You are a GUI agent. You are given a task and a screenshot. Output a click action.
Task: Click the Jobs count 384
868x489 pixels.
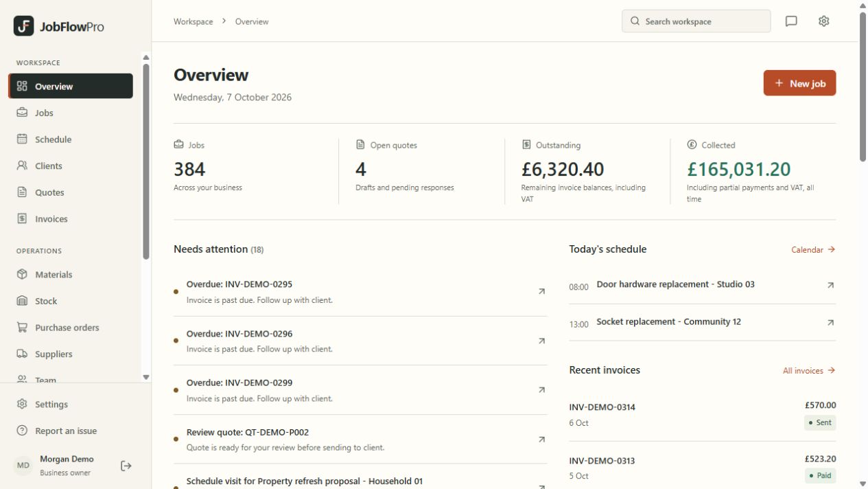tap(189, 169)
